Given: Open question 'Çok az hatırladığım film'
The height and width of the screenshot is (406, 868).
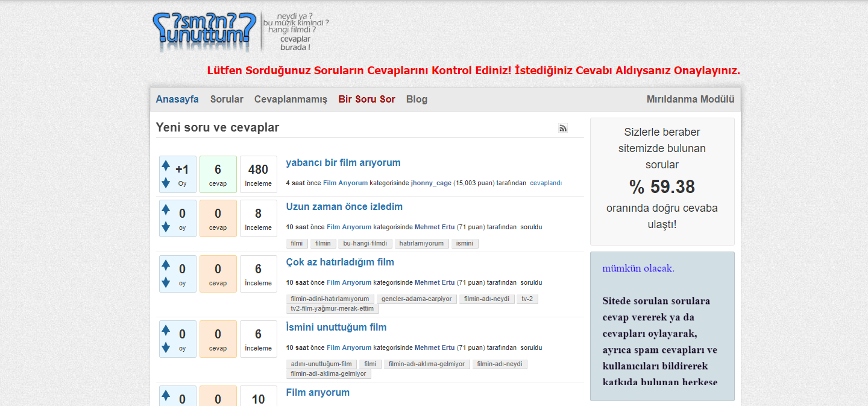Looking at the screenshot, I should [x=340, y=262].
